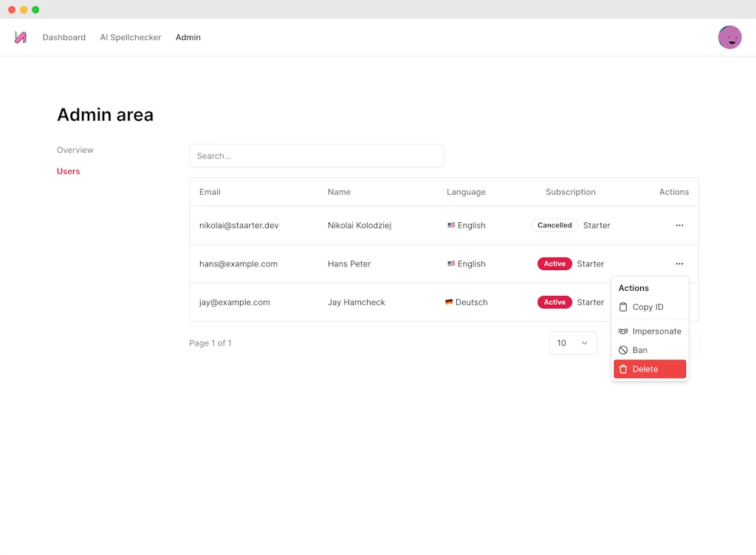Expand the rows-per-page chevron
756x555 pixels.
point(584,342)
